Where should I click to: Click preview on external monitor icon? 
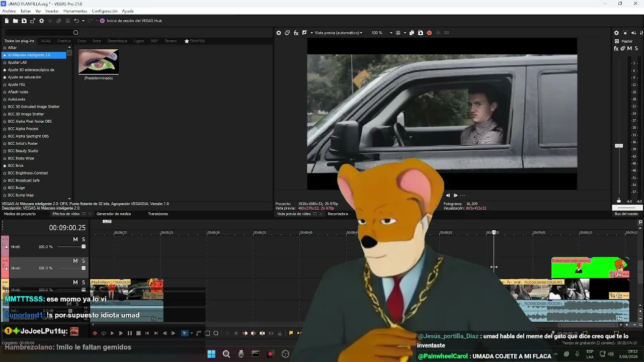click(287, 33)
